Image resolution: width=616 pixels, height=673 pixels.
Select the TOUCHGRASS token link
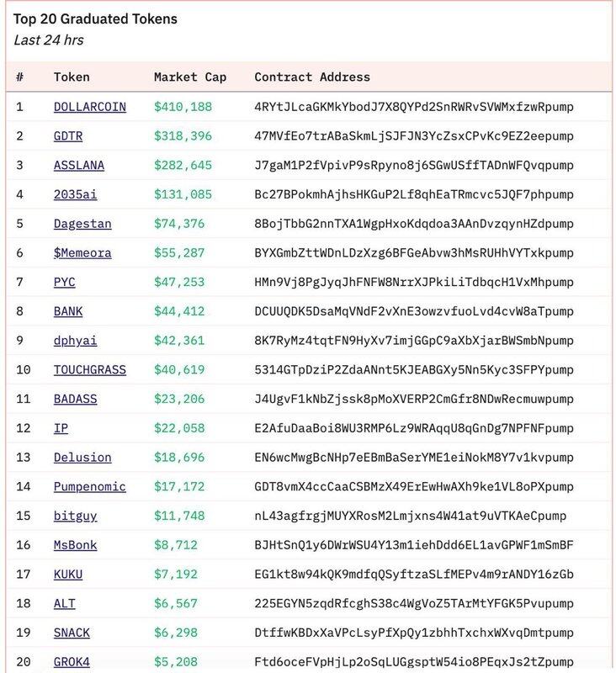point(89,370)
